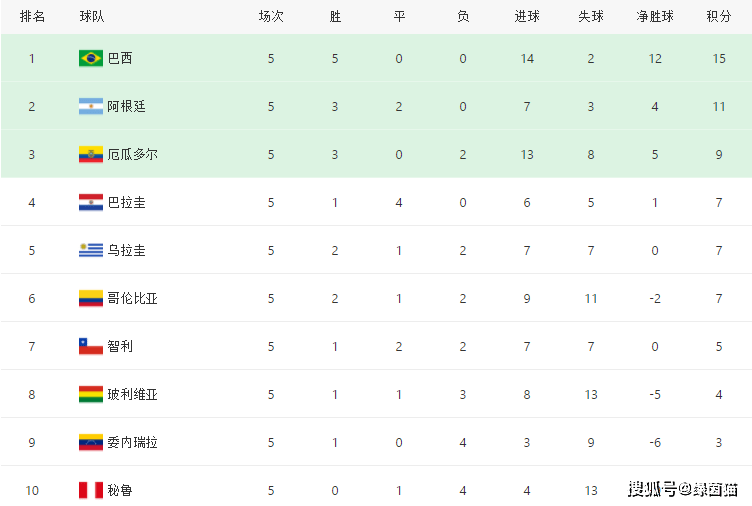Screen dimensions: 752x506
Task: Select the 积分 column header
Action: (x=718, y=16)
